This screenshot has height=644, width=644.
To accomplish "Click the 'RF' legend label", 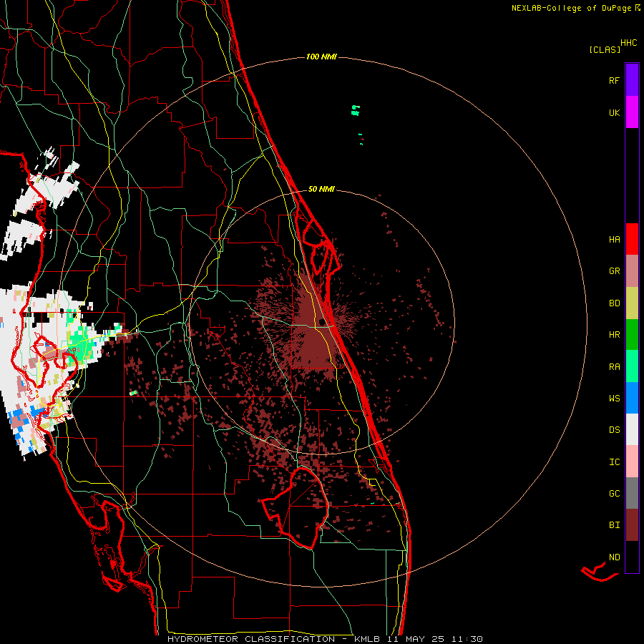I will point(614,81).
